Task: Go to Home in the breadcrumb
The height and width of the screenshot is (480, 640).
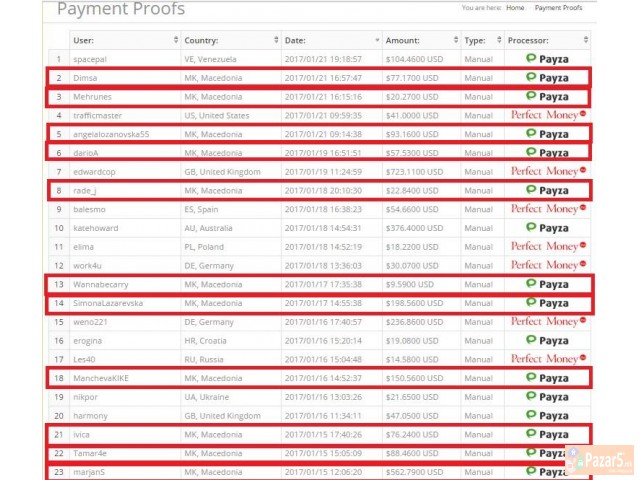Action: [515, 8]
